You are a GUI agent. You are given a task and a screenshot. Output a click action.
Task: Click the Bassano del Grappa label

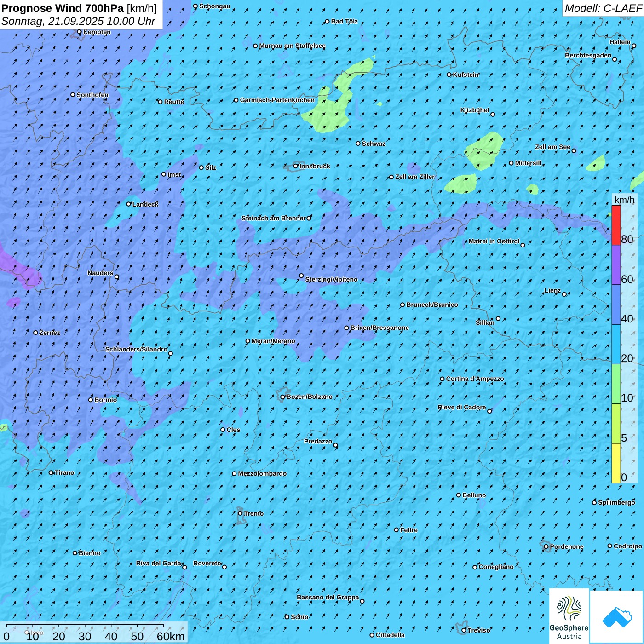point(328,597)
